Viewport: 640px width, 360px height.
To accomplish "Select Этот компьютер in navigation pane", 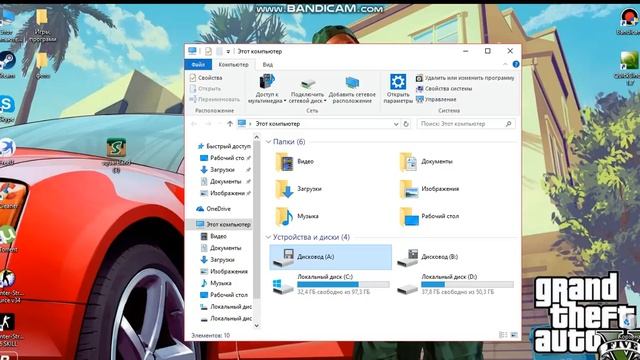I will click(223, 224).
